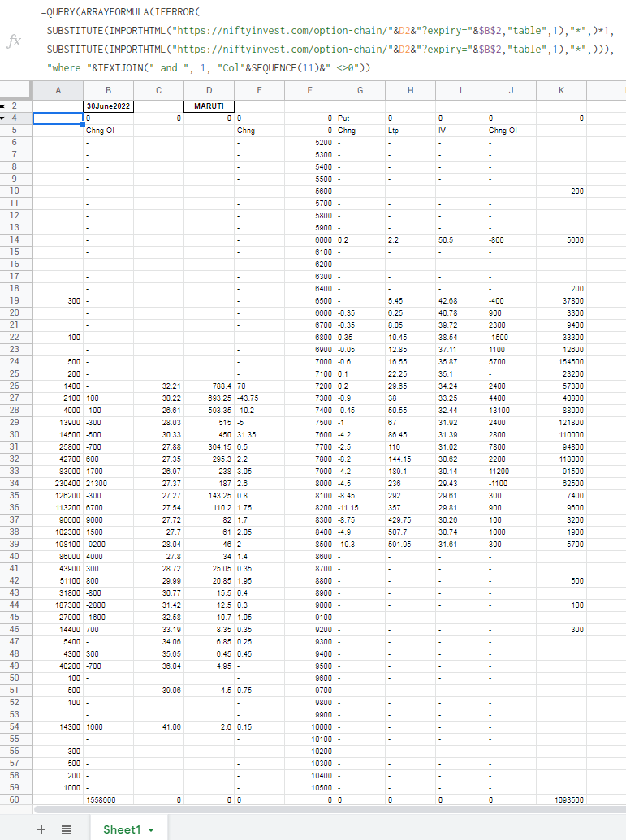
Task: Select column G header
Action: (360, 90)
